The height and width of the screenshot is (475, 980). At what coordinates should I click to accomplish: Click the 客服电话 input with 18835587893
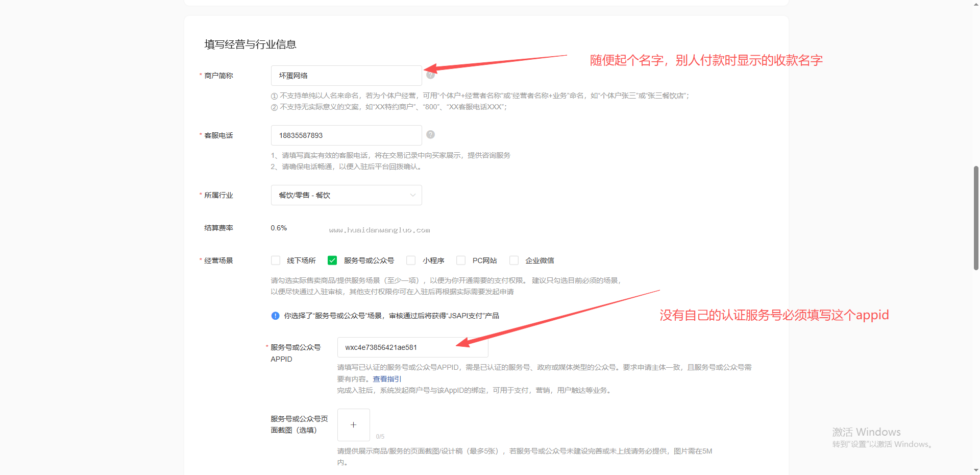pos(346,135)
